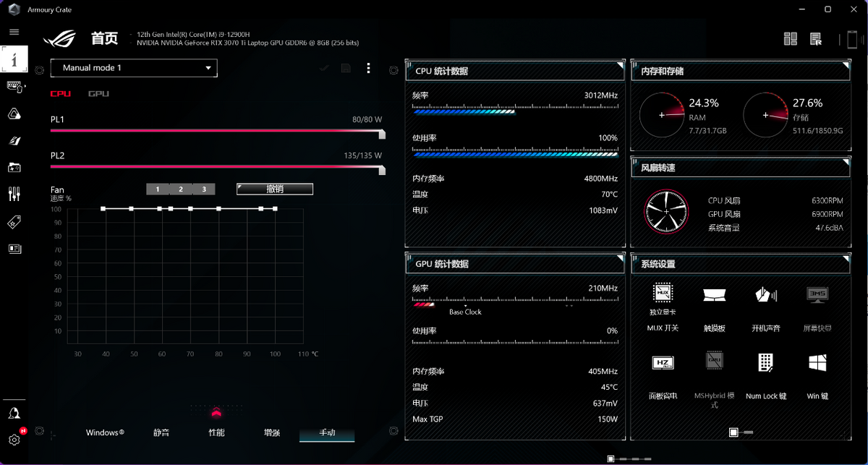The height and width of the screenshot is (465, 868).
Task: Open the Settings gear icon
Action: 14,440
